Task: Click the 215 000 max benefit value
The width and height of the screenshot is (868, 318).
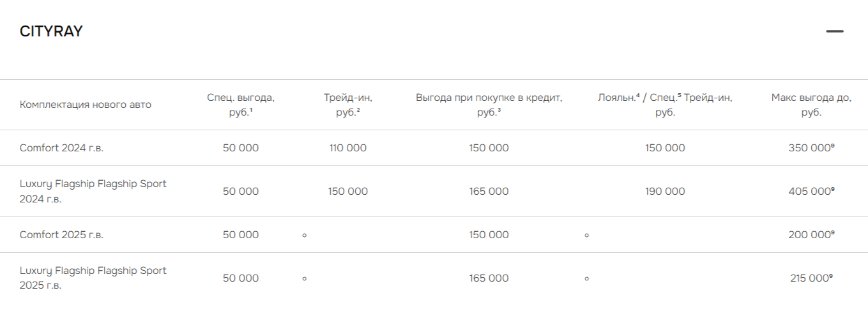Action: tap(812, 278)
